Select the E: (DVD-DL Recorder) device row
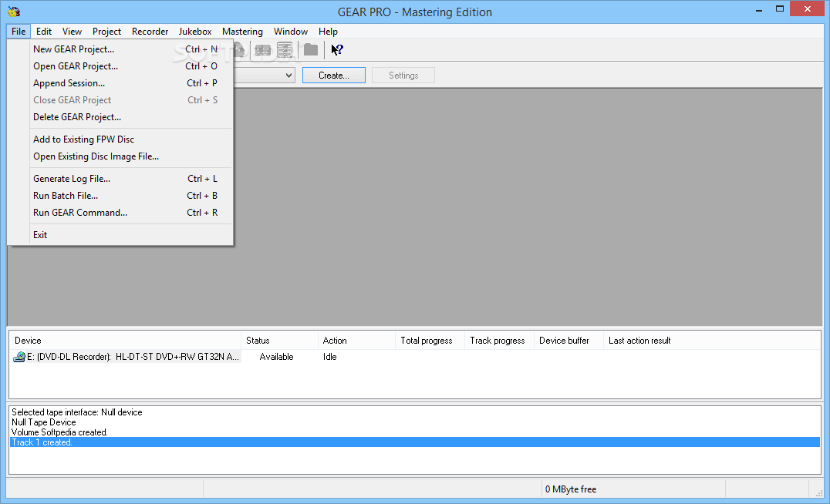Viewport: 830px width, 504px height. pyautogui.click(x=127, y=357)
